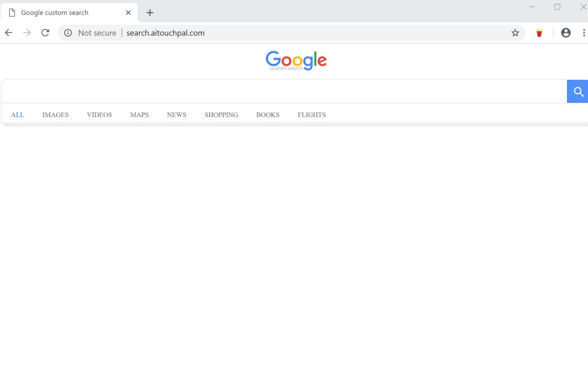This screenshot has height=391, width=588.
Task: Go back with the browser back arrow
Action: tap(9, 33)
